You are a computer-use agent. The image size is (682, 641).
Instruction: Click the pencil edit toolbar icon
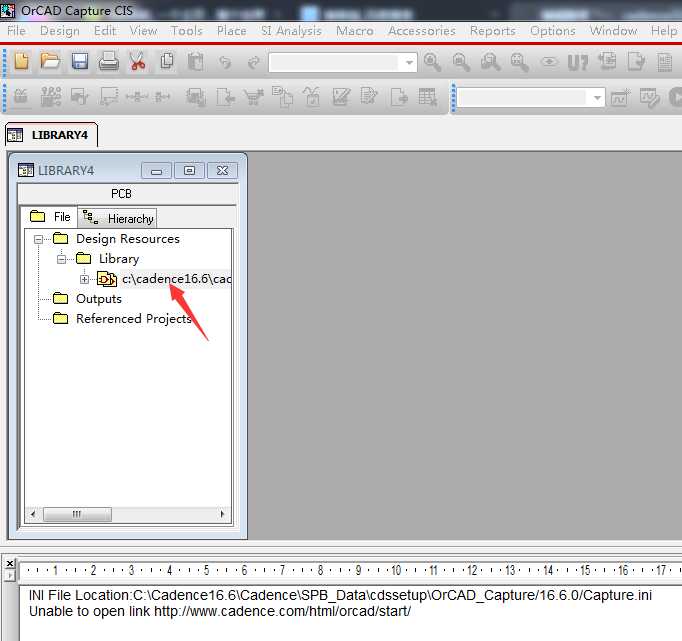pos(369,96)
